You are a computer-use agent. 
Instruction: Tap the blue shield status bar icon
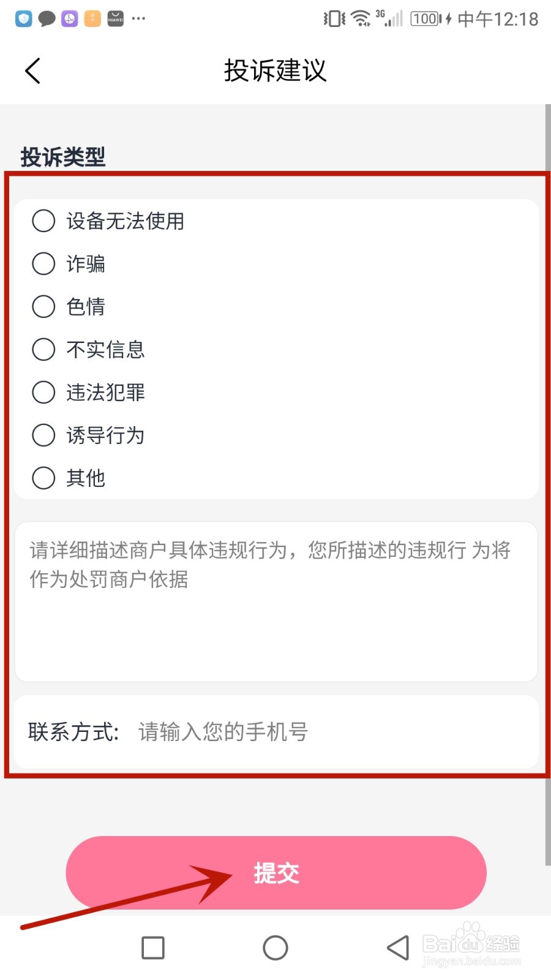pyautogui.click(x=24, y=19)
